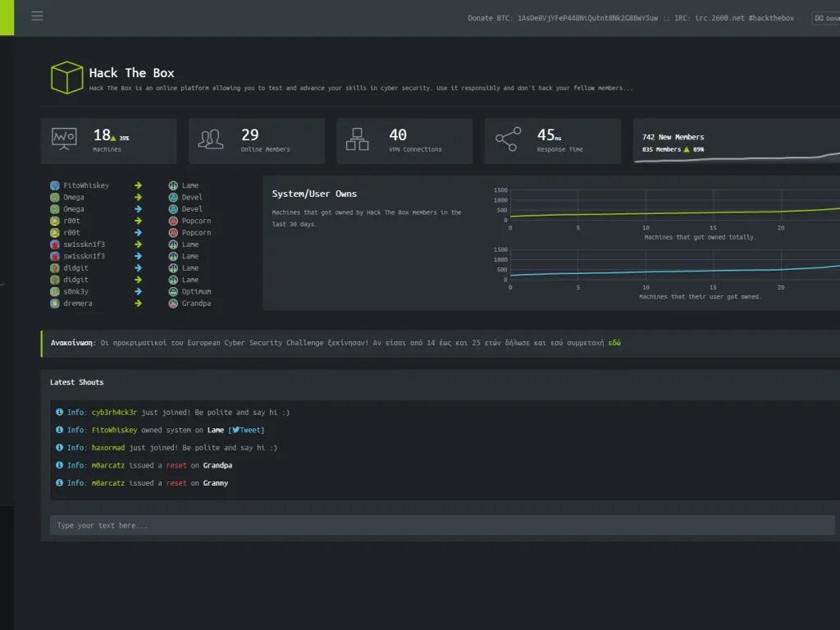Image resolution: width=840 pixels, height=630 pixels.
Task: Open Granny machine link in shouts
Action: point(216,483)
